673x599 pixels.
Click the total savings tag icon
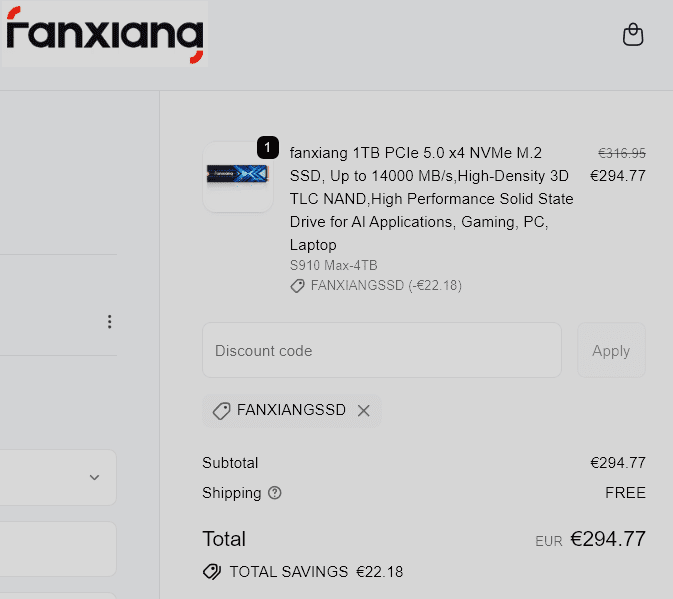pos(211,572)
